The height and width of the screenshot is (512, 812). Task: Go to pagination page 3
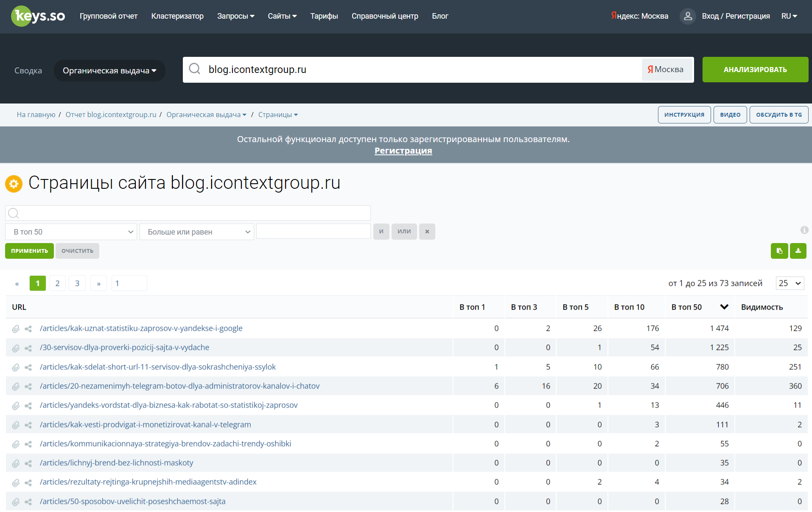(x=77, y=283)
